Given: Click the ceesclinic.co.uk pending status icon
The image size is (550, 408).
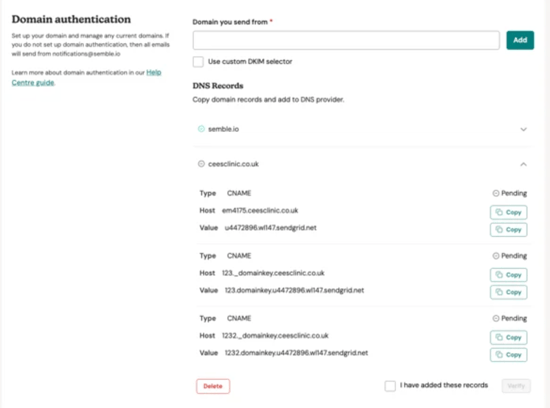Looking at the screenshot, I should coord(201,164).
